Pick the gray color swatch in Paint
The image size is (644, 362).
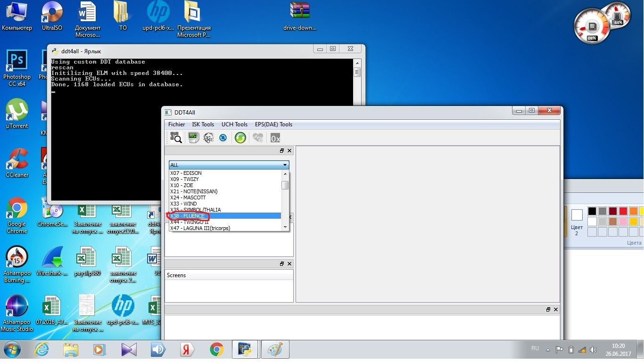(x=603, y=211)
